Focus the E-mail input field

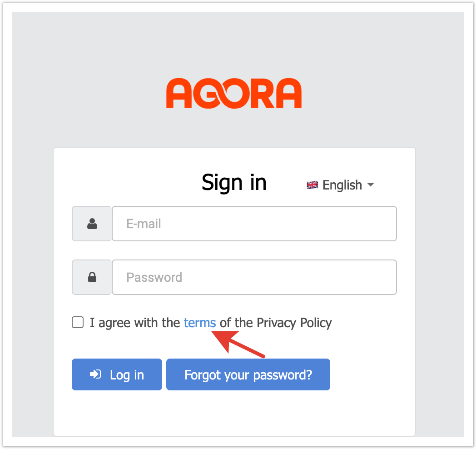coord(254,224)
